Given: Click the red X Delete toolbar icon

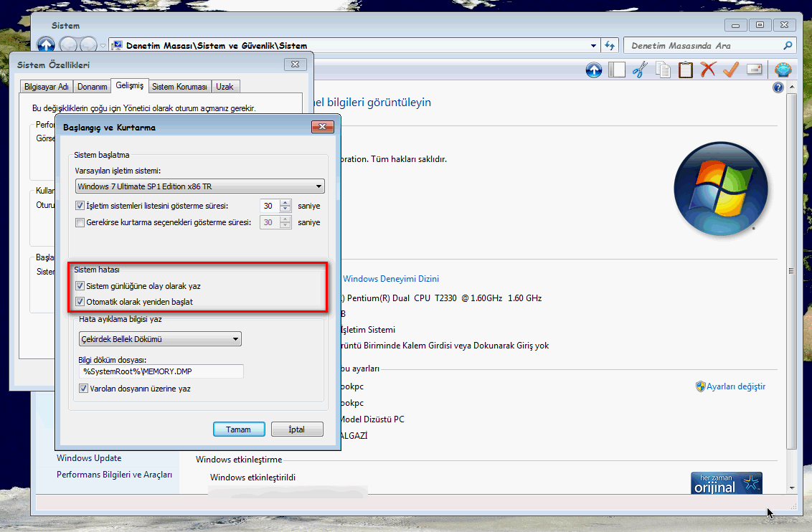Looking at the screenshot, I should 708,70.
